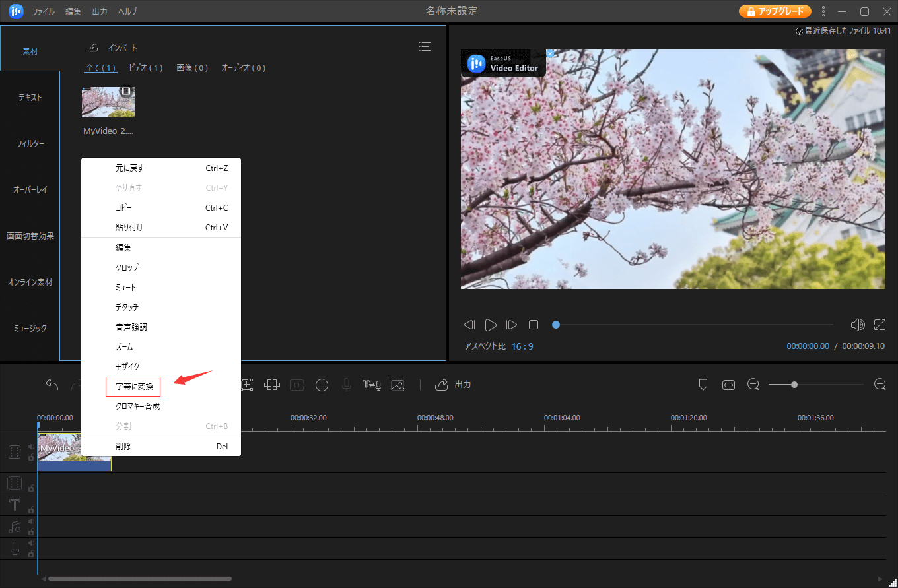Click the アップグレード button
This screenshot has height=588, width=898.
775,11
